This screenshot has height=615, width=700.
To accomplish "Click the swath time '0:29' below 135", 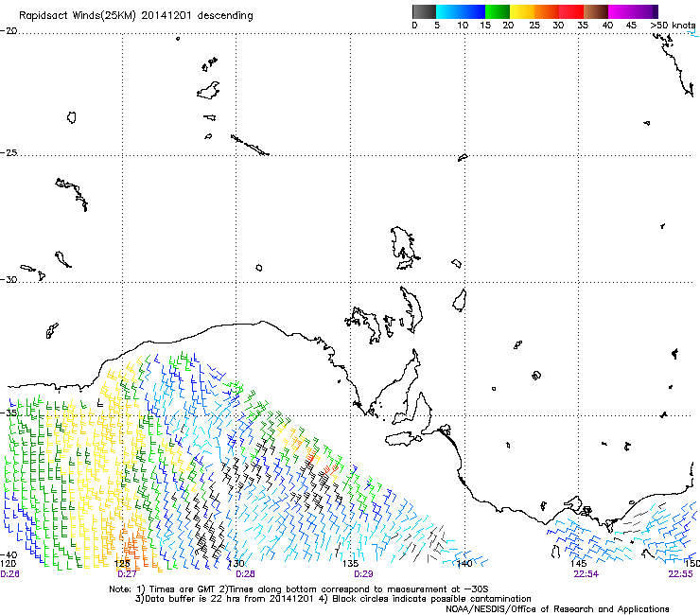I will (x=363, y=574).
